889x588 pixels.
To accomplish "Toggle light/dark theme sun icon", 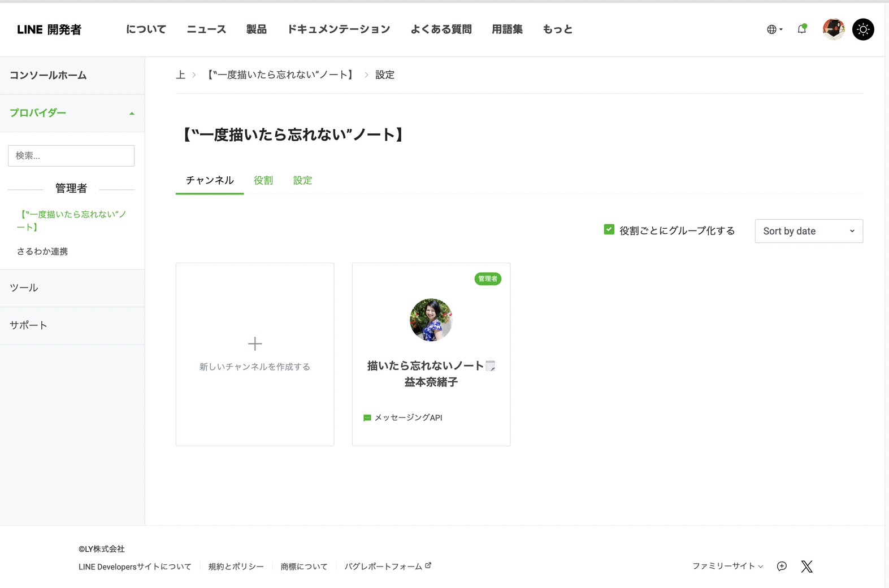I will pyautogui.click(x=863, y=29).
